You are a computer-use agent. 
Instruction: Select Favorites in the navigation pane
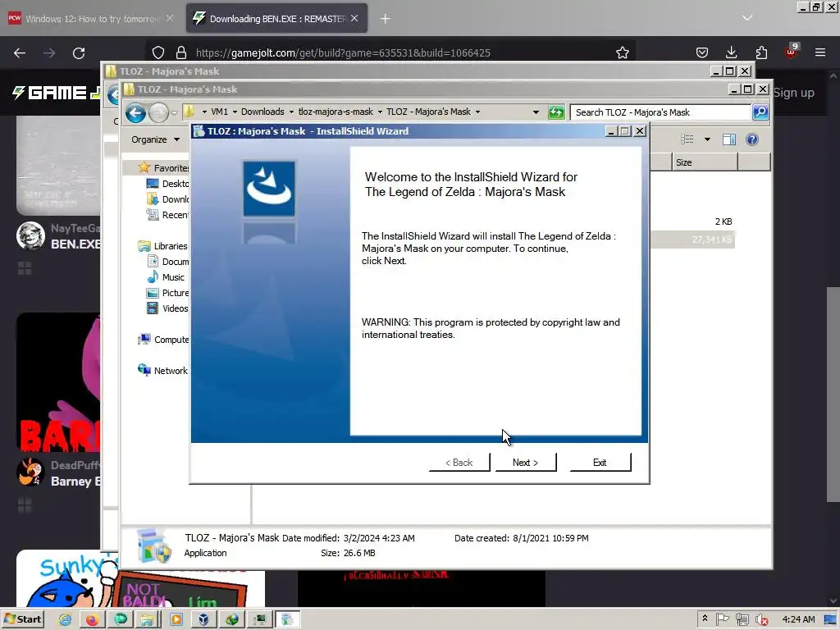tap(163, 168)
